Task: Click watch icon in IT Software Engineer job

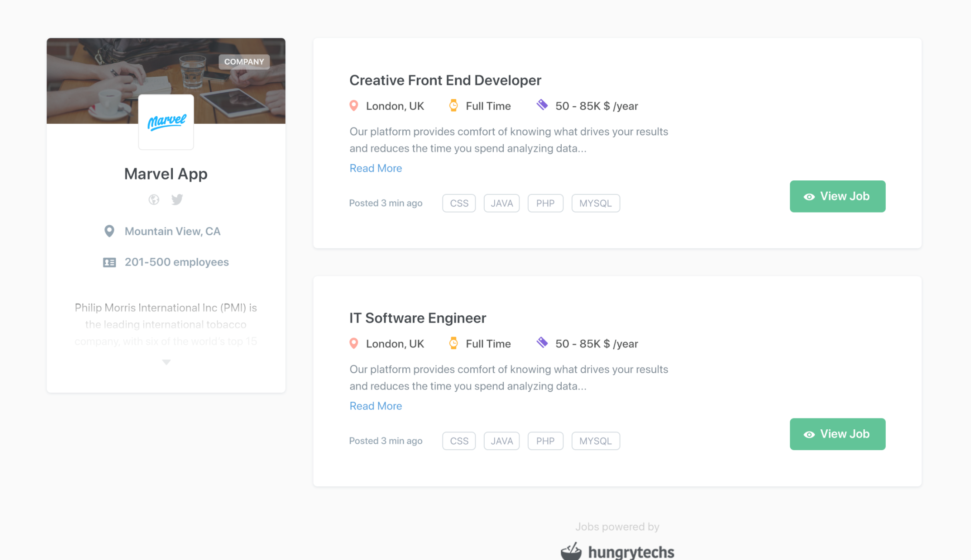Action: tap(453, 344)
